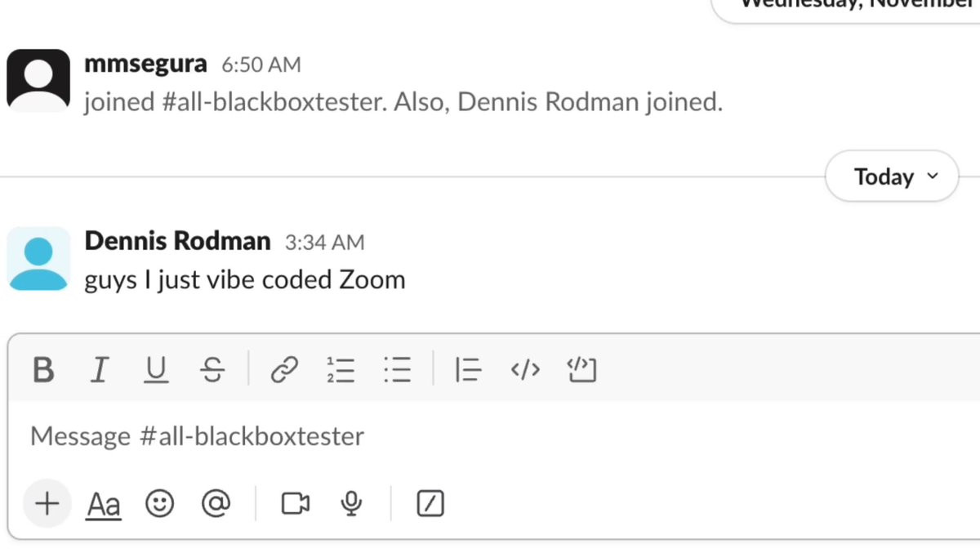Toggle underline formatting button

point(155,370)
